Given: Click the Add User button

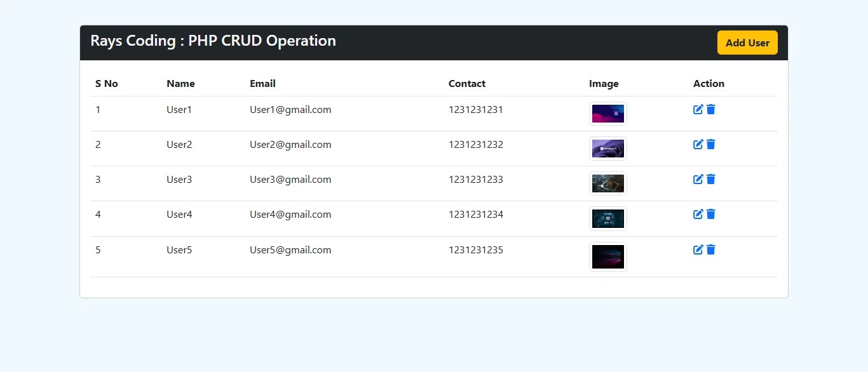Looking at the screenshot, I should [747, 43].
